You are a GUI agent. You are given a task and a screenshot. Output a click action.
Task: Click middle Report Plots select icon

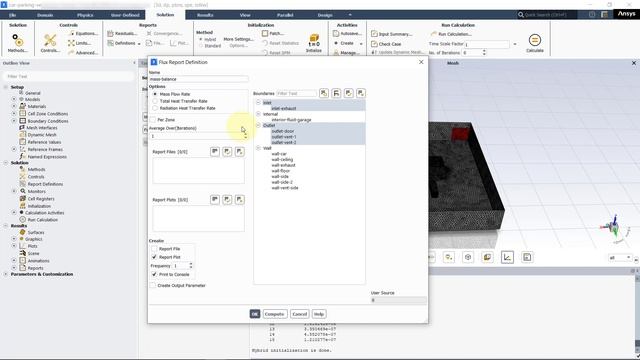tap(227, 199)
